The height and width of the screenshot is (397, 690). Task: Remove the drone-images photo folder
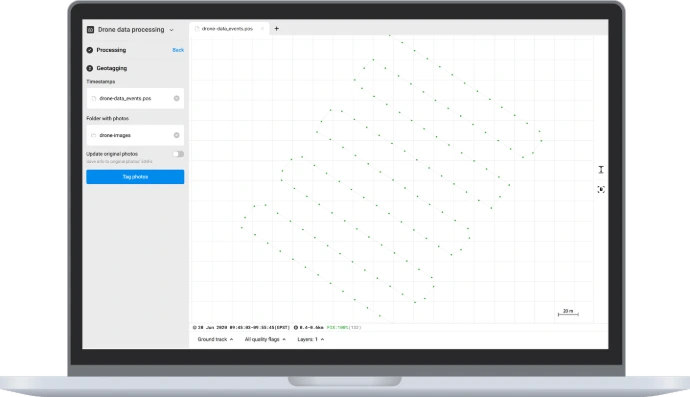tap(176, 135)
